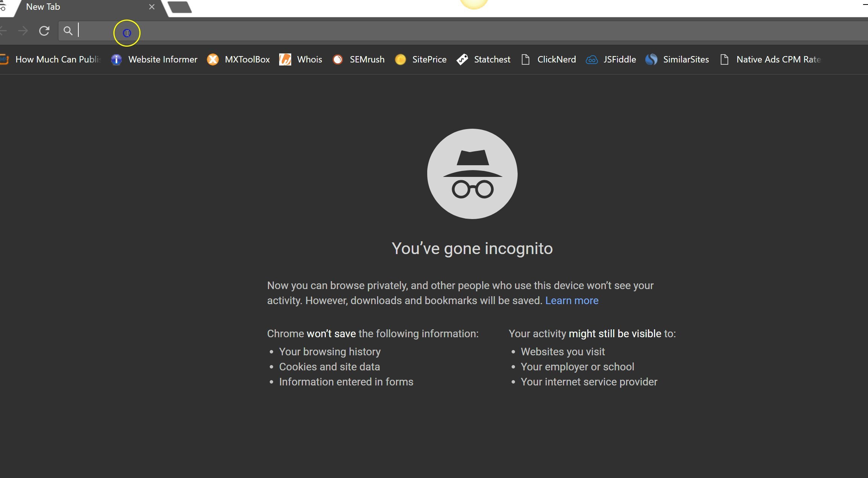Click the Website Informer bookmark favicon
Image resolution: width=868 pixels, height=478 pixels.
click(116, 59)
